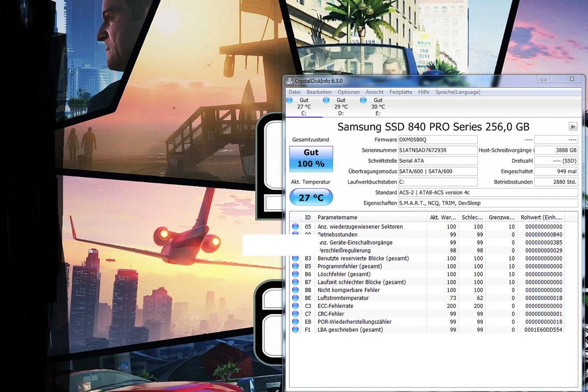
Task: Select the Geräte-Einschaltvorgänge attribute row
Action: 427,243
